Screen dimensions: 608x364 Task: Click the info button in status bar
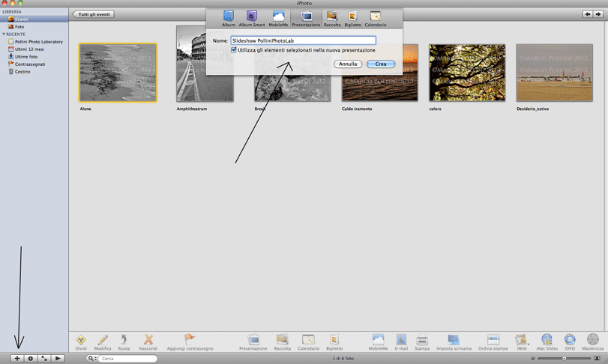click(30, 358)
